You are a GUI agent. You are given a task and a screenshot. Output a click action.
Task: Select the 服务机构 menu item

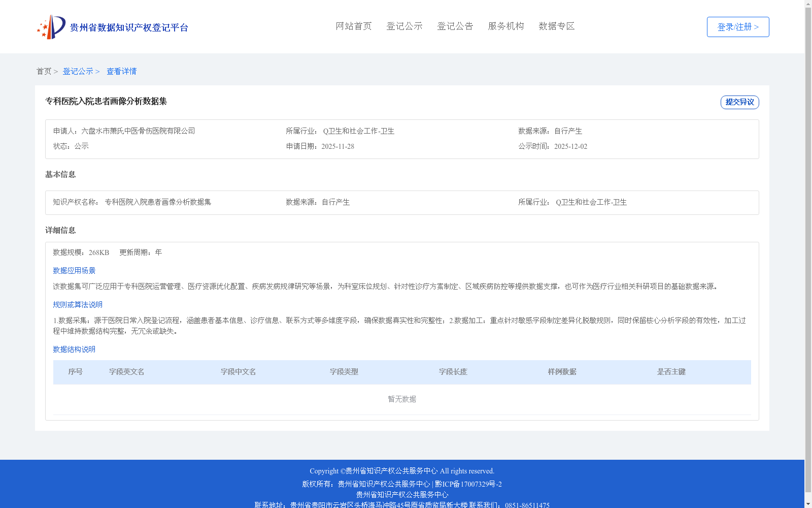(x=506, y=26)
